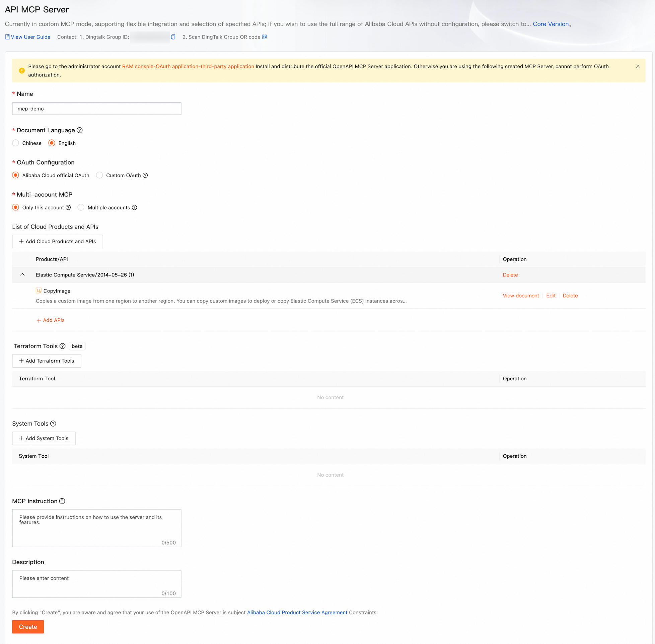Select Multiple accounts option
This screenshot has height=644, width=655.
coord(81,207)
